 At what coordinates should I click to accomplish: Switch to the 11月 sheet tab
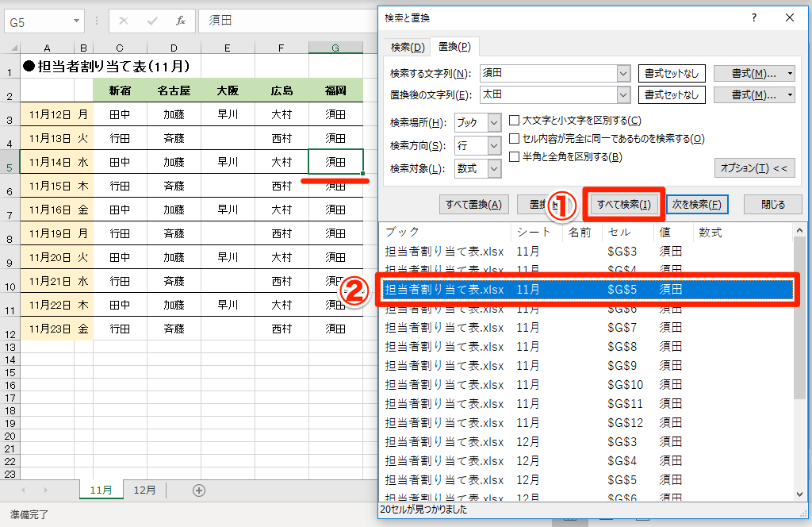(101, 490)
